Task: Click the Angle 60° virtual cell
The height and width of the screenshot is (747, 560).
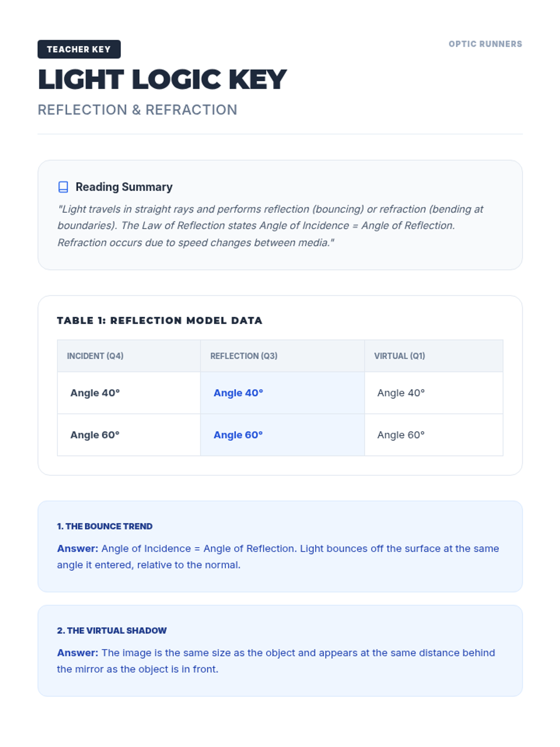Action: pos(434,435)
